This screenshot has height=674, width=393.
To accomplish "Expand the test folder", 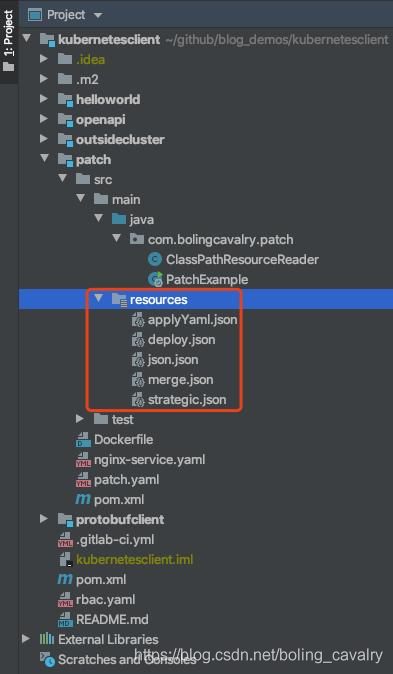I will [80, 418].
